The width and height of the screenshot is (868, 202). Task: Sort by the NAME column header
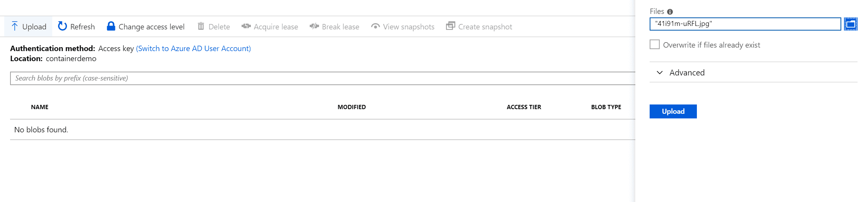pyautogui.click(x=40, y=107)
